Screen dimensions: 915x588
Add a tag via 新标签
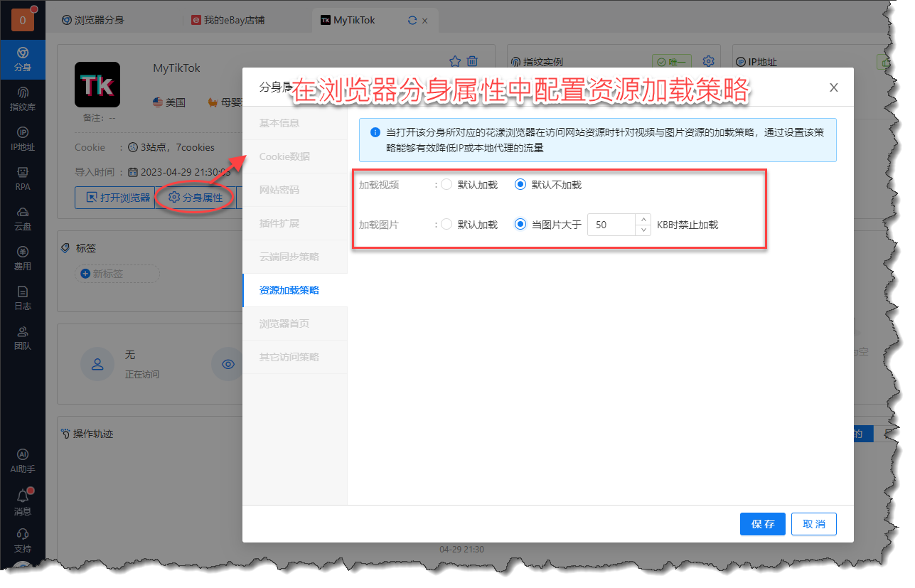[x=117, y=274]
